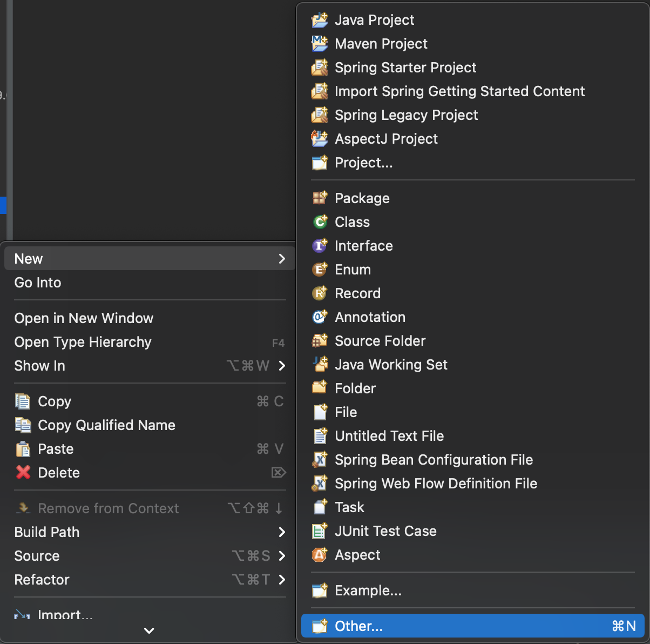Click the Spring Starter Project text

point(405,68)
